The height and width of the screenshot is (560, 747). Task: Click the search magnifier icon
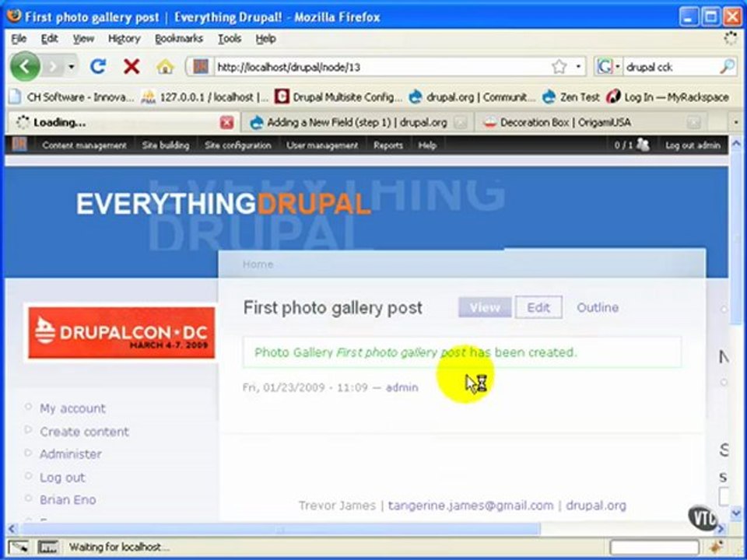pyautogui.click(x=728, y=67)
